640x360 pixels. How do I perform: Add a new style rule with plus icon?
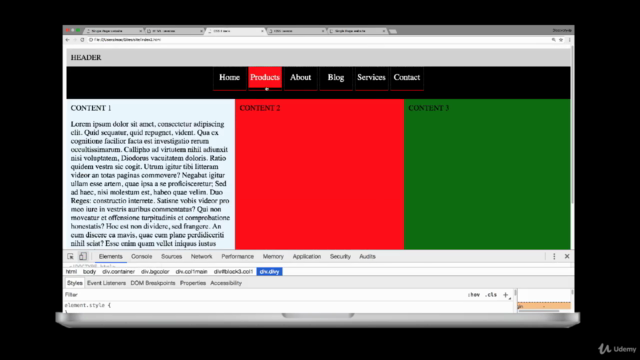(x=505, y=295)
